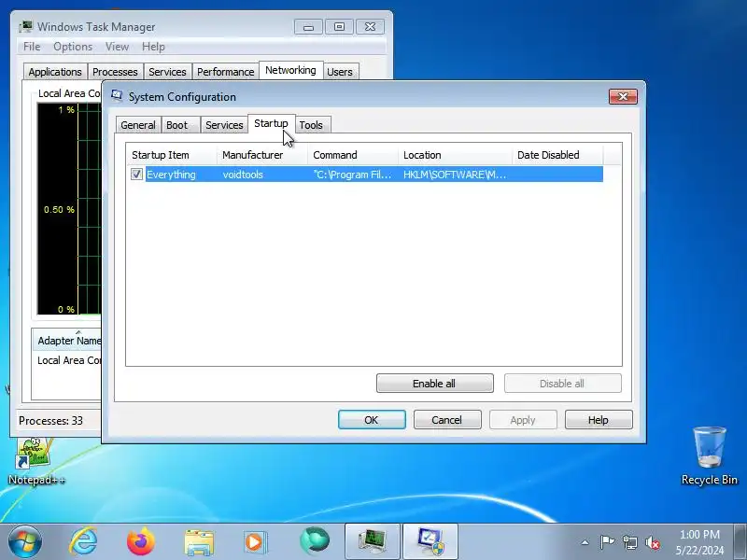Select the Everything startup item name
Screen dimensions: 747x560
[171, 175]
